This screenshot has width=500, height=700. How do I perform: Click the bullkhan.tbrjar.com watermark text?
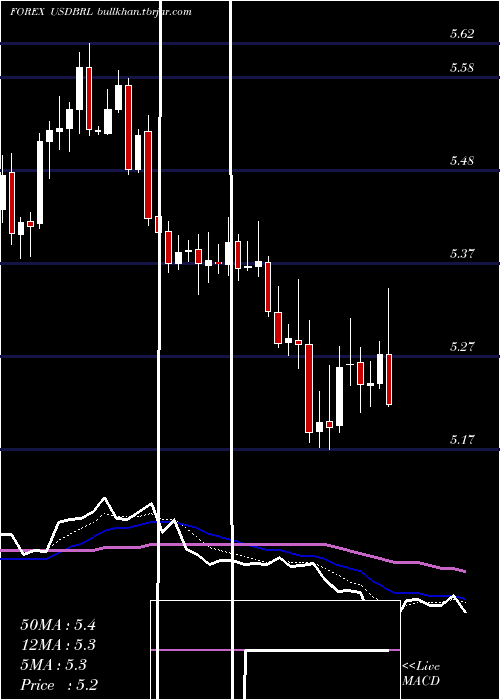tap(144, 12)
